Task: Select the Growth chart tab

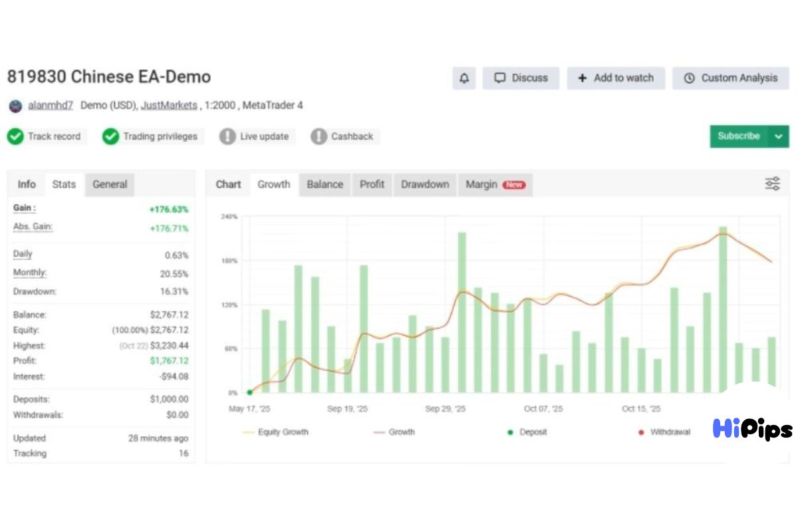Action: click(274, 184)
